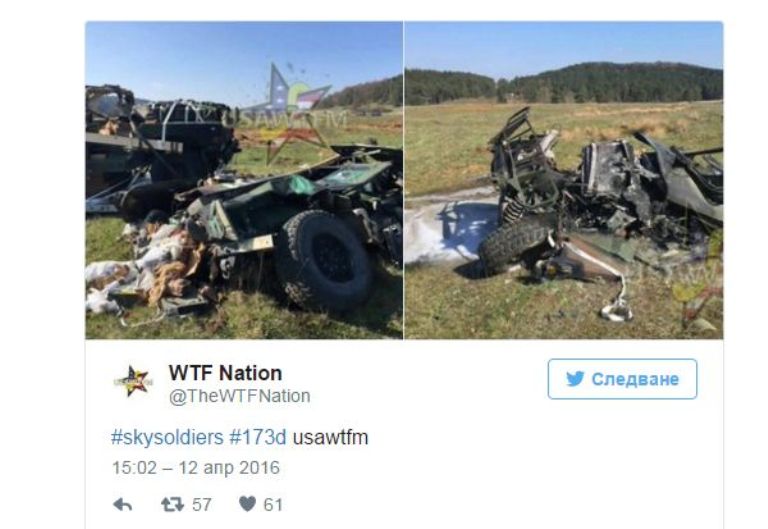Click the WTF Nation profile avatar
Image resolution: width=768 pixels, height=529 pixels.
133,381
